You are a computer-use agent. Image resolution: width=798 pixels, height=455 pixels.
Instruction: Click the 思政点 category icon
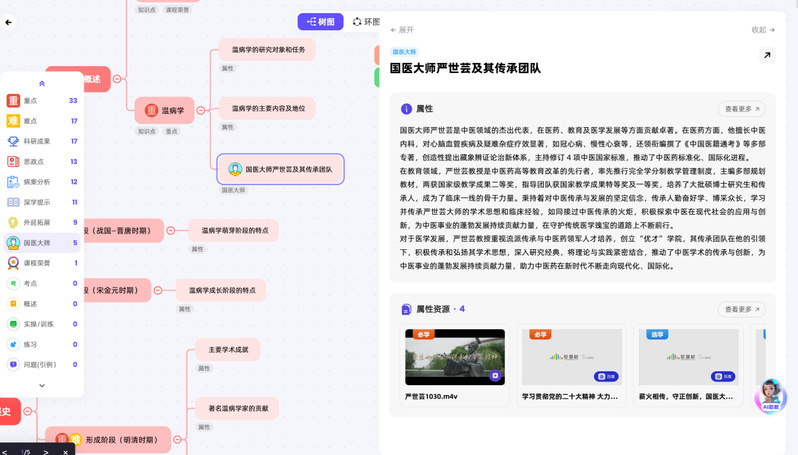coord(14,161)
